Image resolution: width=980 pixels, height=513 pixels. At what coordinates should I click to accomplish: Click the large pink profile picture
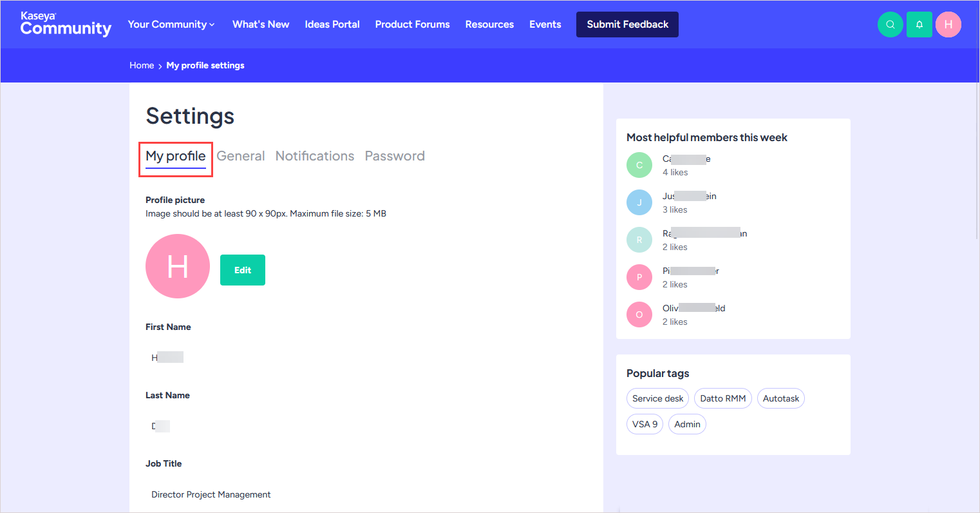[x=178, y=266]
